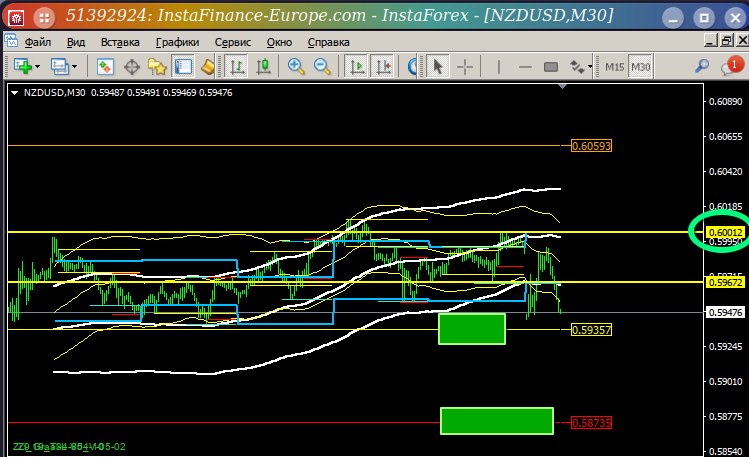Image resolution: width=749 pixels, height=457 pixels.
Task: Click the chart shift triangle marker
Action: tap(562, 86)
